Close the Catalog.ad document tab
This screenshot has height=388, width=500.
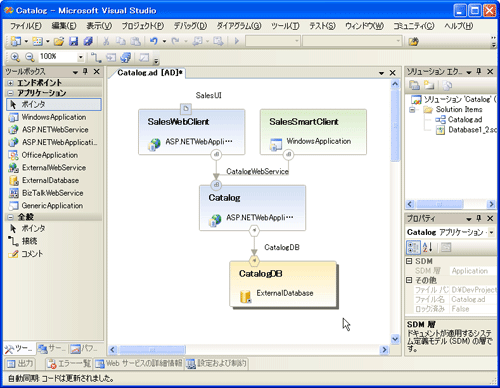pos(393,73)
